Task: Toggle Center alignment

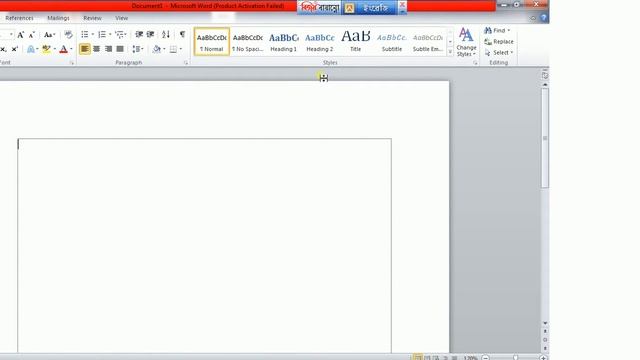Action: pyautogui.click(x=96, y=49)
